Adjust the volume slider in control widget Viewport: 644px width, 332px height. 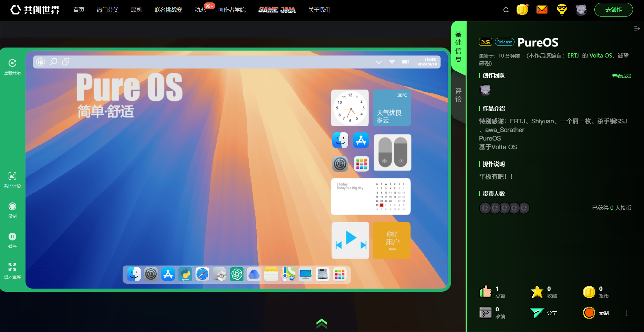(385, 152)
